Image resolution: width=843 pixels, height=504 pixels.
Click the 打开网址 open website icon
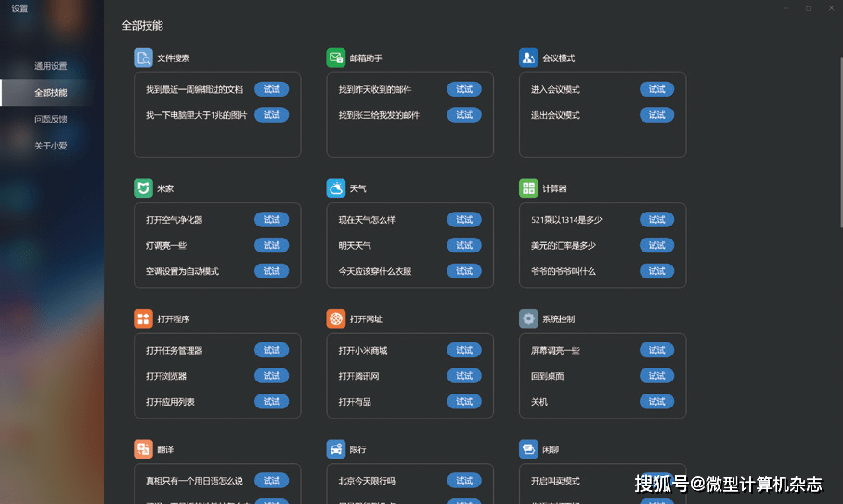pyautogui.click(x=336, y=318)
